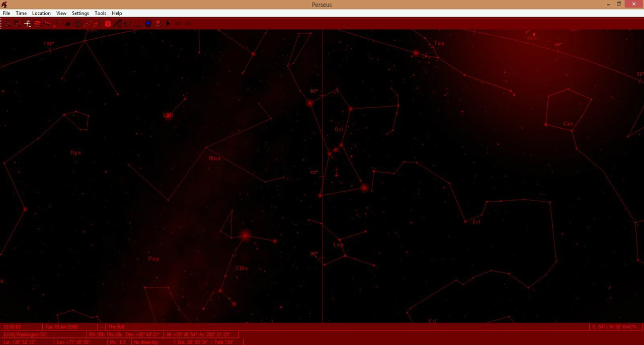Click the bright star Rigel in Orion

[x=365, y=188]
